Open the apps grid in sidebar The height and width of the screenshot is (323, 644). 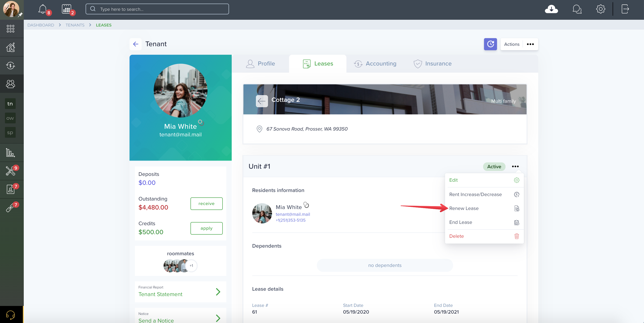(x=11, y=29)
